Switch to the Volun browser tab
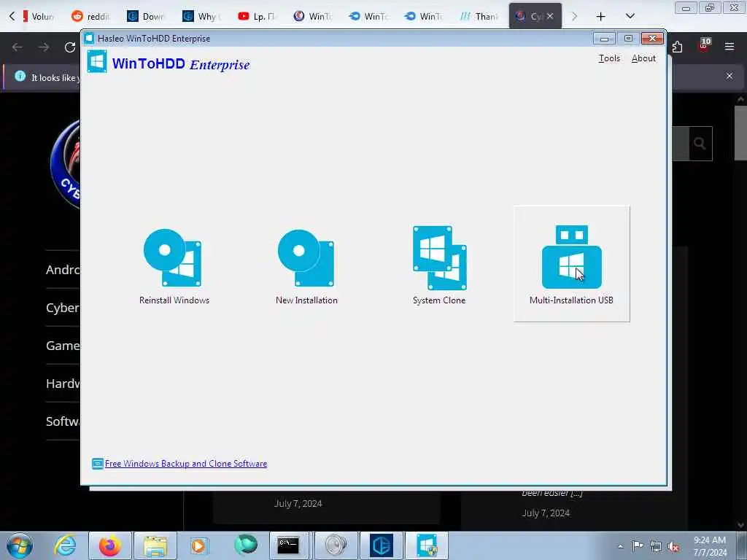 click(38, 16)
